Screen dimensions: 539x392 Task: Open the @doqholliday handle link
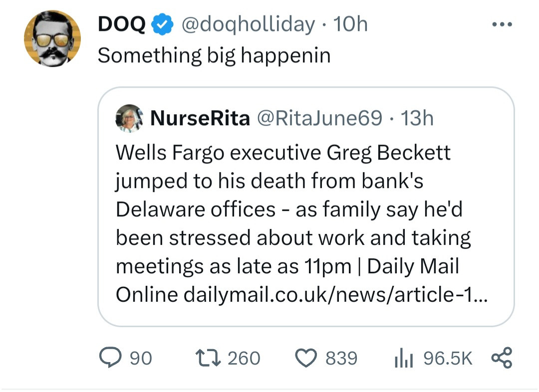[x=248, y=24]
